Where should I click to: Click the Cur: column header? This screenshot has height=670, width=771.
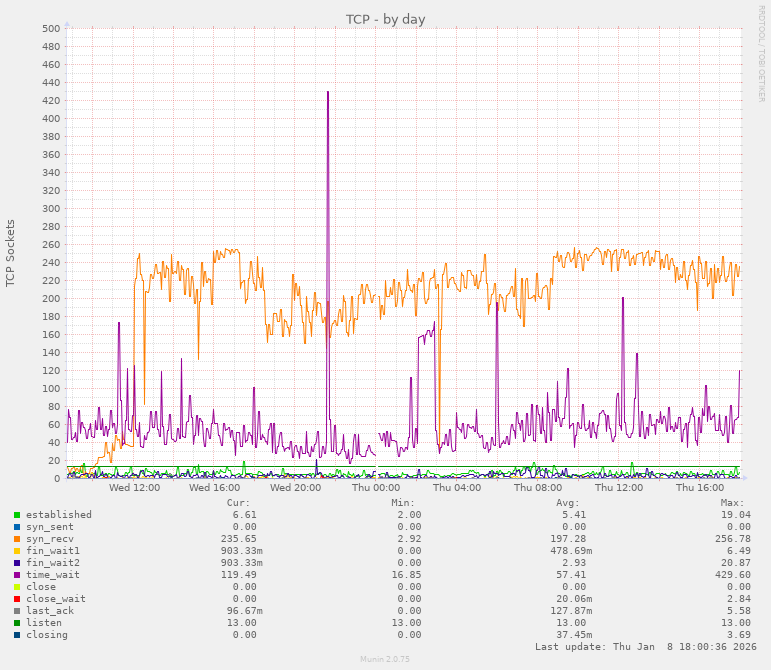click(238, 503)
